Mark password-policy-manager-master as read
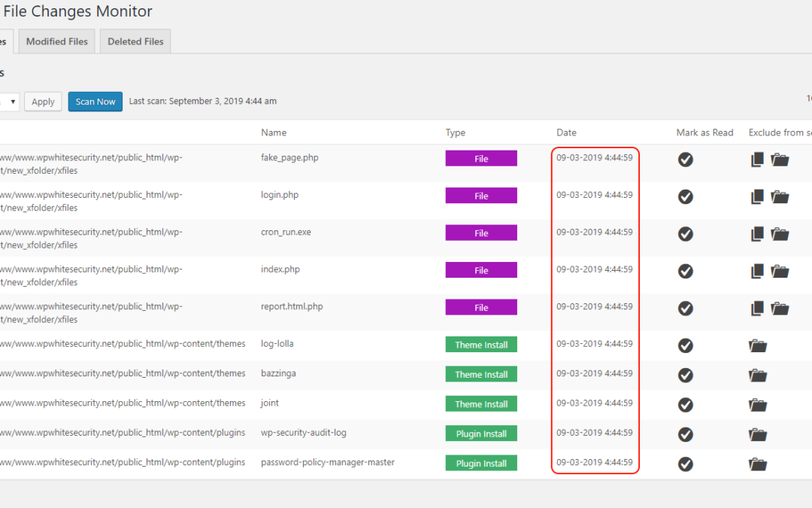The width and height of the screenshot is (812, 508). (685, 464)
